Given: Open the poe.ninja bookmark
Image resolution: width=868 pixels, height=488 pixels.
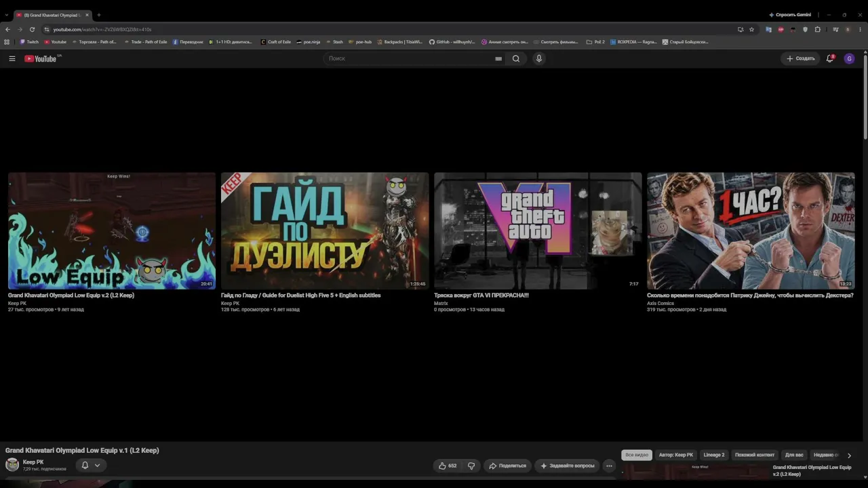Looking at the screenshot, I should click(309, 42).
